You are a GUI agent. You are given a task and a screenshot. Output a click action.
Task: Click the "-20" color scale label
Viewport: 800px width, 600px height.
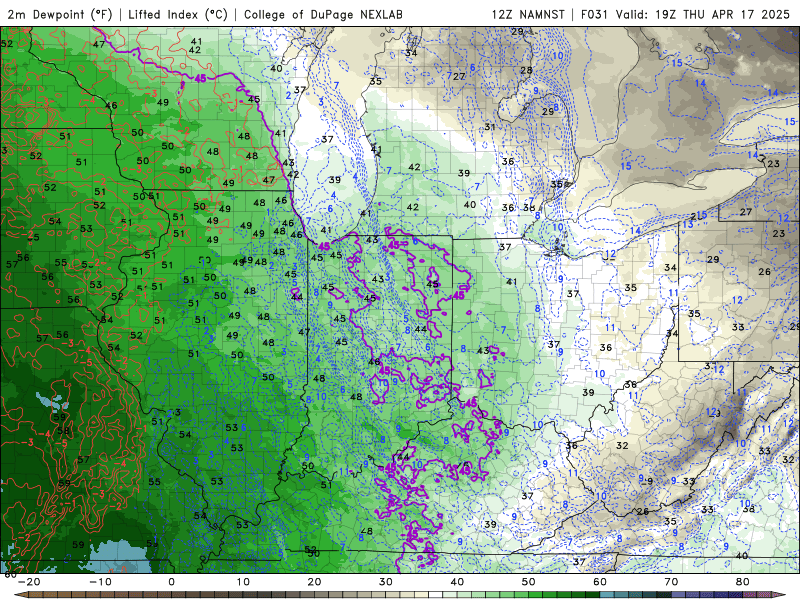point(29,582)
